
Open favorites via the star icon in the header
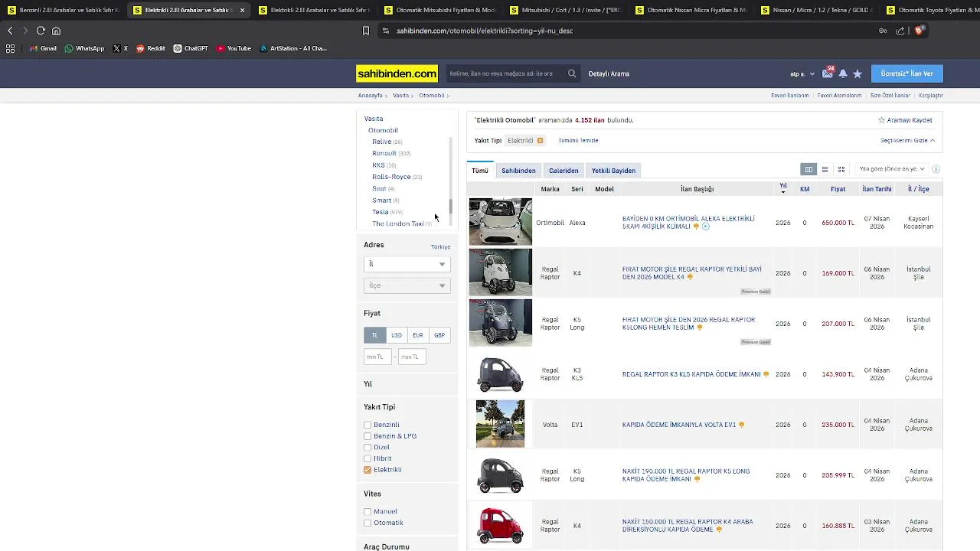[857, 73]
